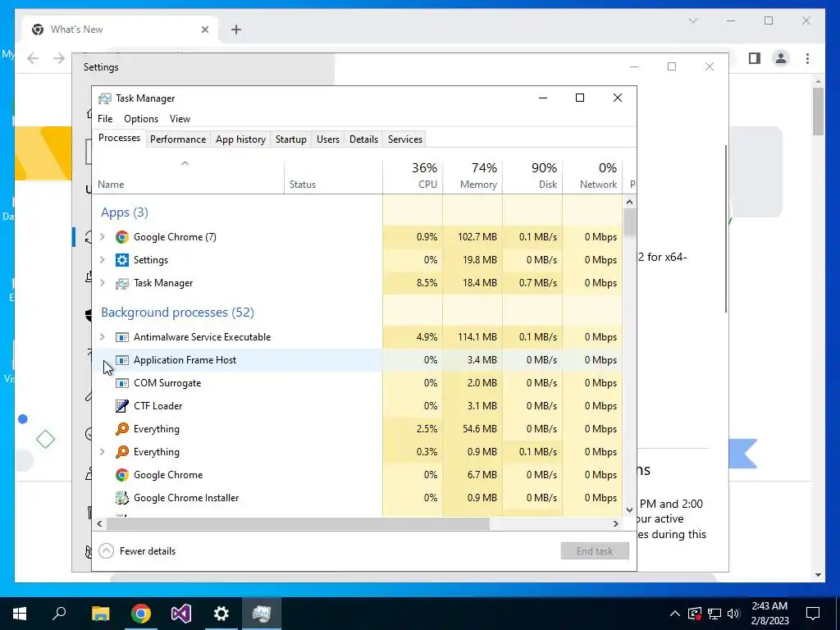Expand Antimalware Service Executable process
The image size is (840, 630).
point(103,337)
